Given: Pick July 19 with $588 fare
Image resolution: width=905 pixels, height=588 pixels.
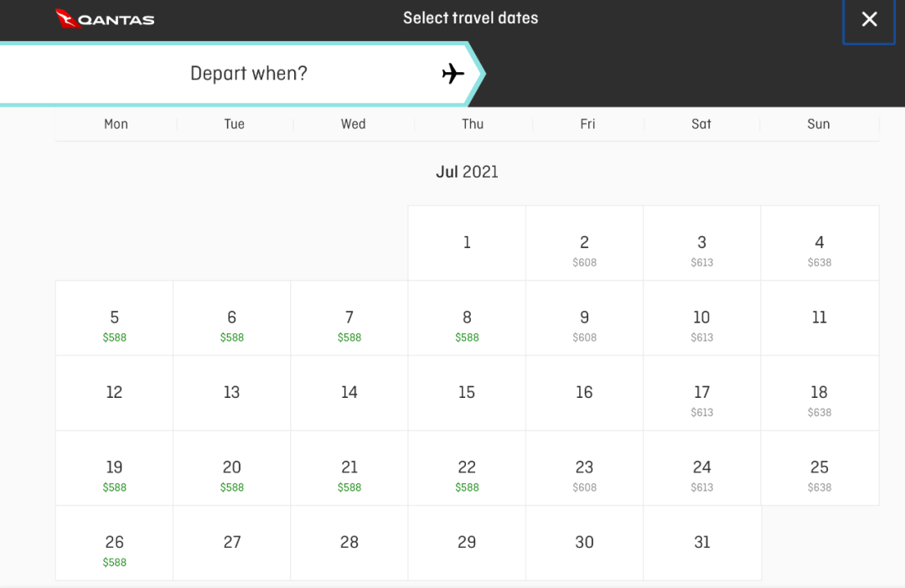Looking at the screenshot, I should pos(115,474).
